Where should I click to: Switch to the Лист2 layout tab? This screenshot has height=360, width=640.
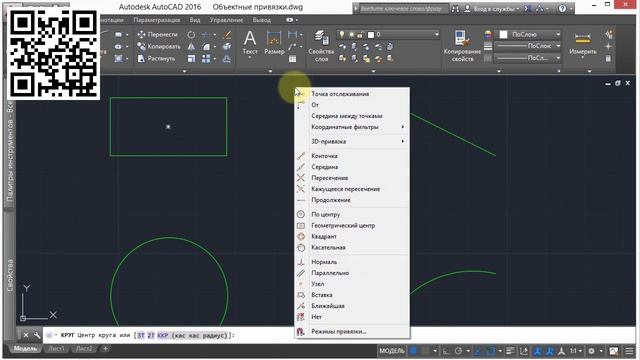point(84,349)
